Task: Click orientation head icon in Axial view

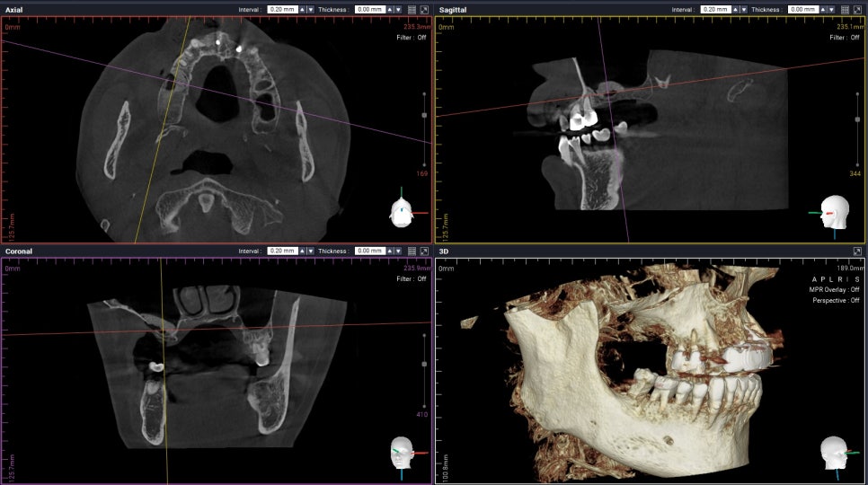Action: [x=400, y=211]
